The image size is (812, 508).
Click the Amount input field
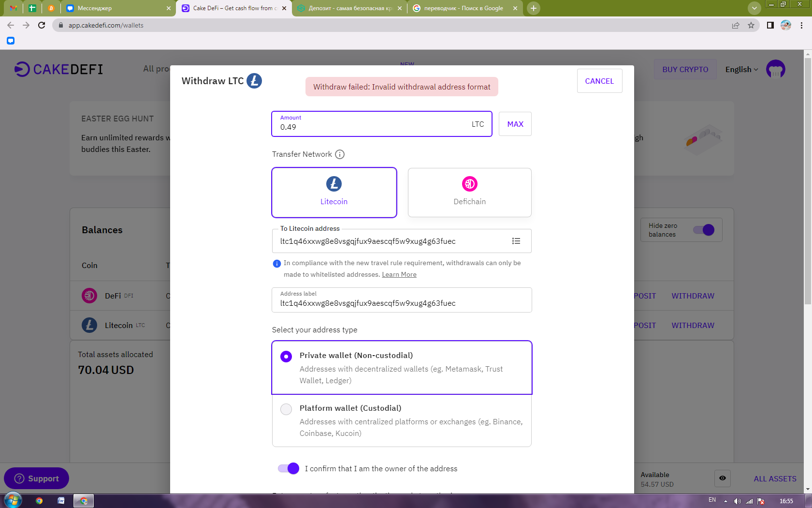coord(382,124)
